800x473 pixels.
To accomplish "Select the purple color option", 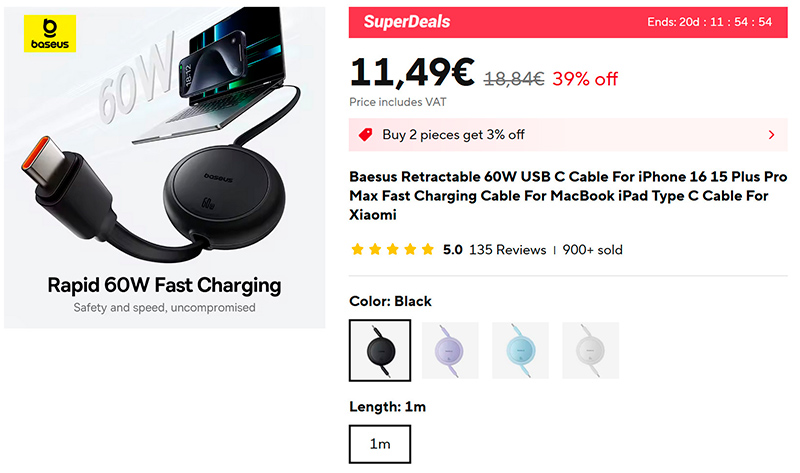I will 450,350.
